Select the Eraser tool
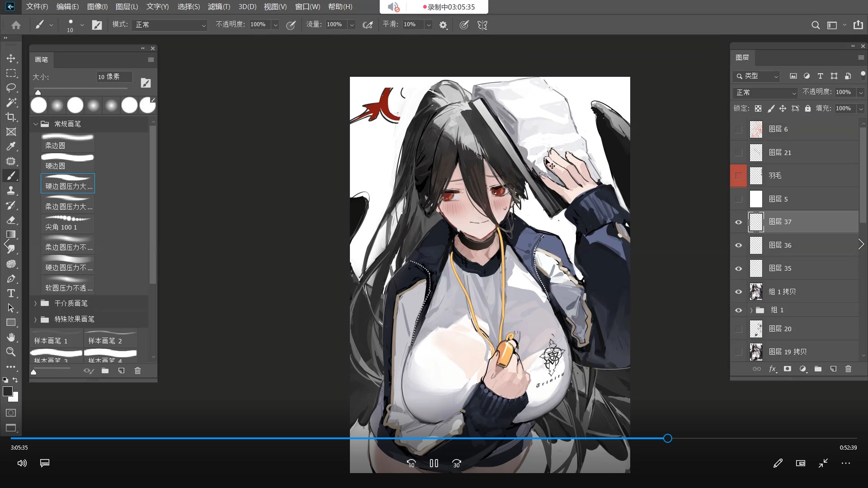Screen dimensions: 868x488 tap(11, 220)
